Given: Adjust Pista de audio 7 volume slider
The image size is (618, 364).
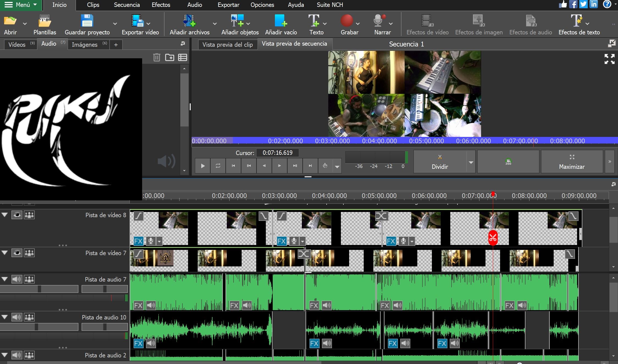Looking at the screenshot, I should pyautogui.click(x=39, y=289).
